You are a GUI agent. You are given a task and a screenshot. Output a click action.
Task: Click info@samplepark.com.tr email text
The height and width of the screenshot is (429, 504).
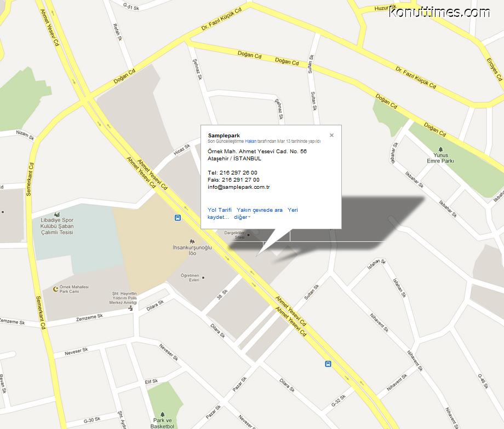pyautogui.click(x=238, y=187)
